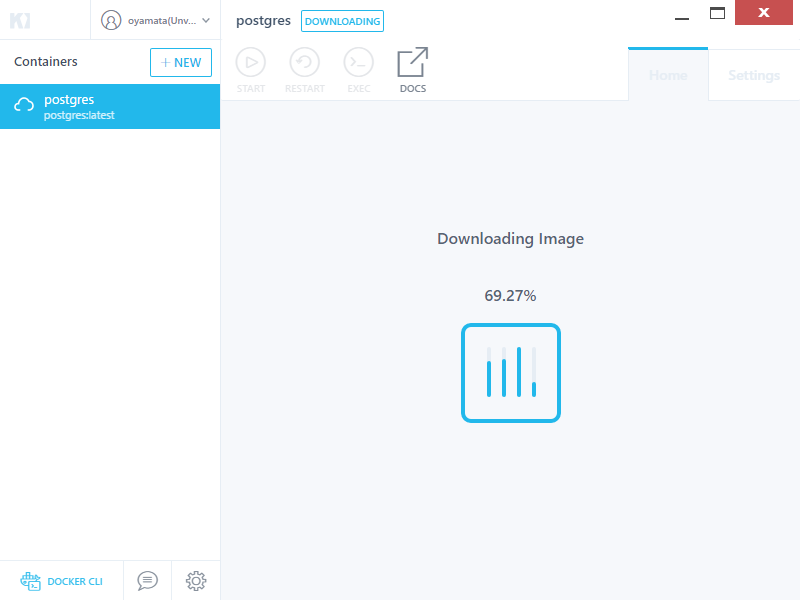Click the Kitematic logo icon
This screenshot has width=800, height=600.
[20, 20]
